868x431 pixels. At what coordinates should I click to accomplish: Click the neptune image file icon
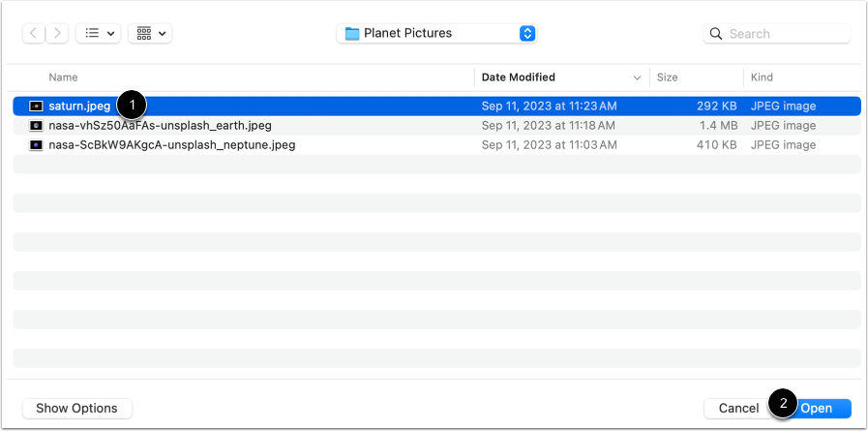tap(36, 145)
